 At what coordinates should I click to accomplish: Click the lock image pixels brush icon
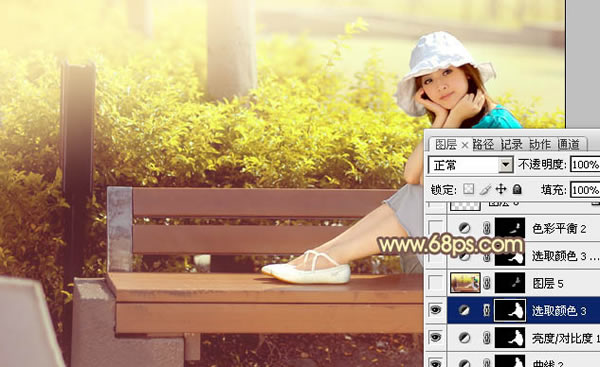point(485,189)
